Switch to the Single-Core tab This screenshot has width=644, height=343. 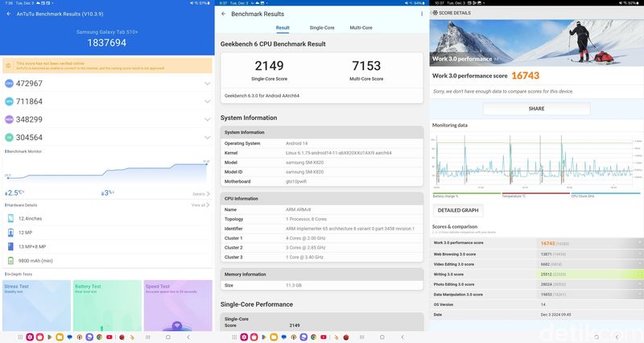tap(322, 28)
